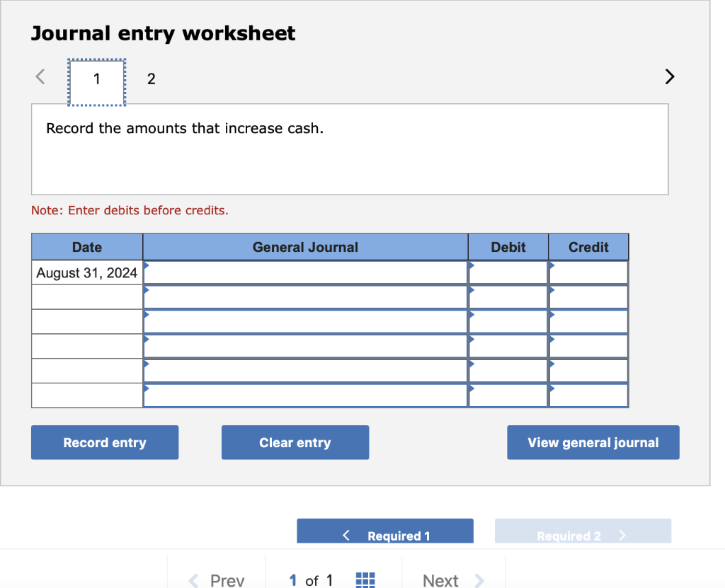Click the Record entry button

104,442
